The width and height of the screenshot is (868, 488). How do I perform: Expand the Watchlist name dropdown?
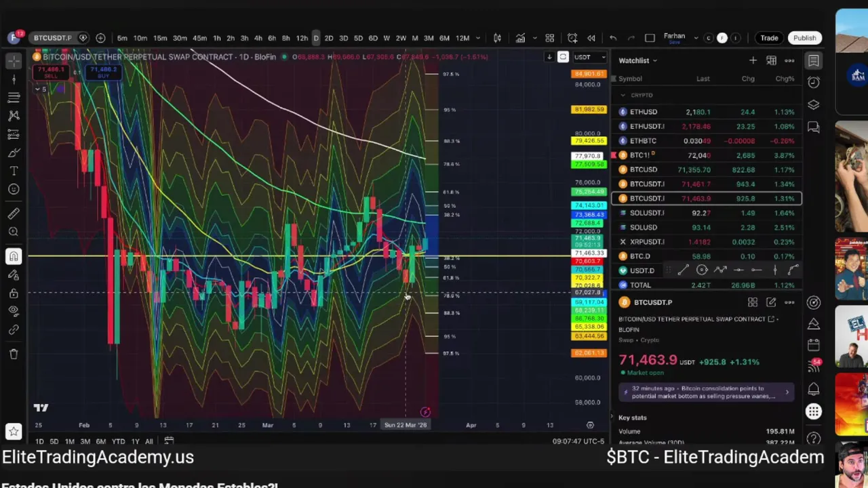[638, 60]
